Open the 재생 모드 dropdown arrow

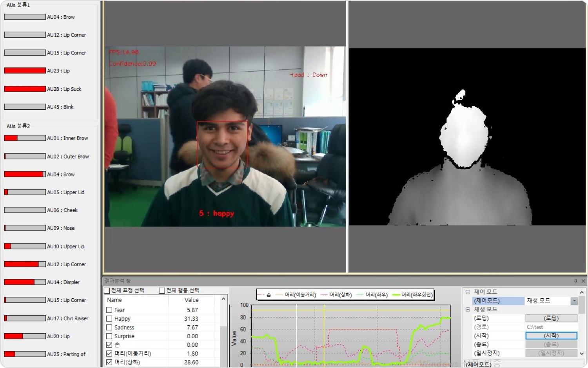574,301
